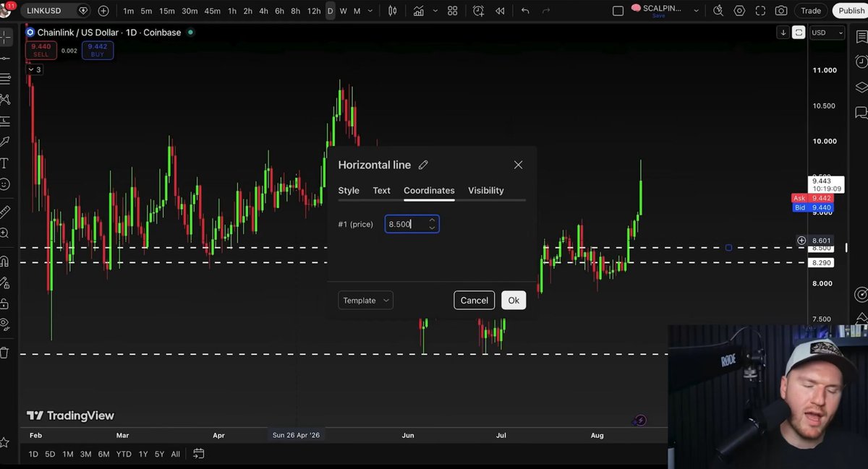Image resolution: width=868 pixels, height=469 pixels.
Task: Select the 4h timeframe
Action: tap(263, 11)
